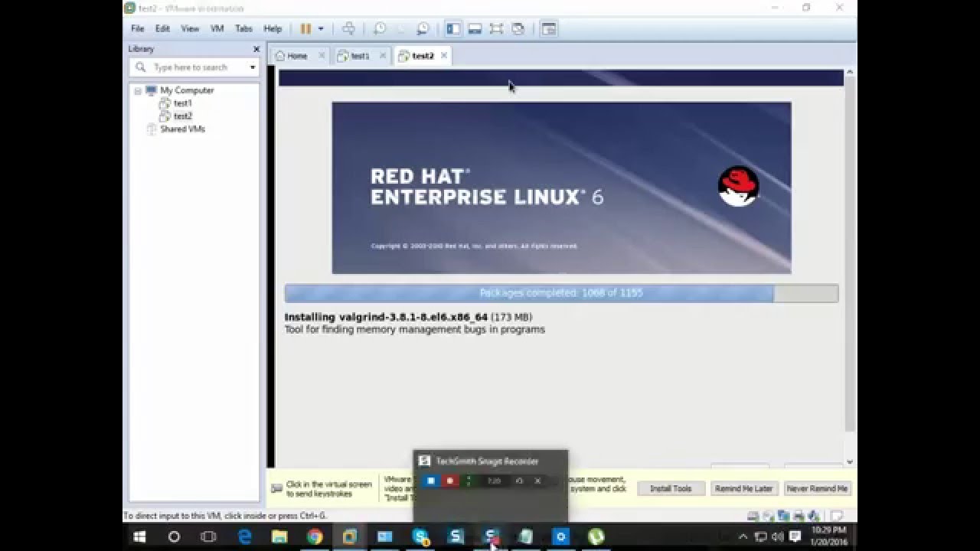This screenshot has height=551, width=980.
Task: Toggle the thumbnail bar view
Action: click(475, 29)
